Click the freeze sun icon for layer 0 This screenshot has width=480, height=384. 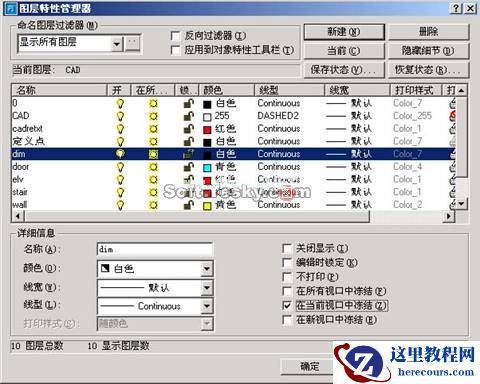pyautogui.click(x=153, y=103)
